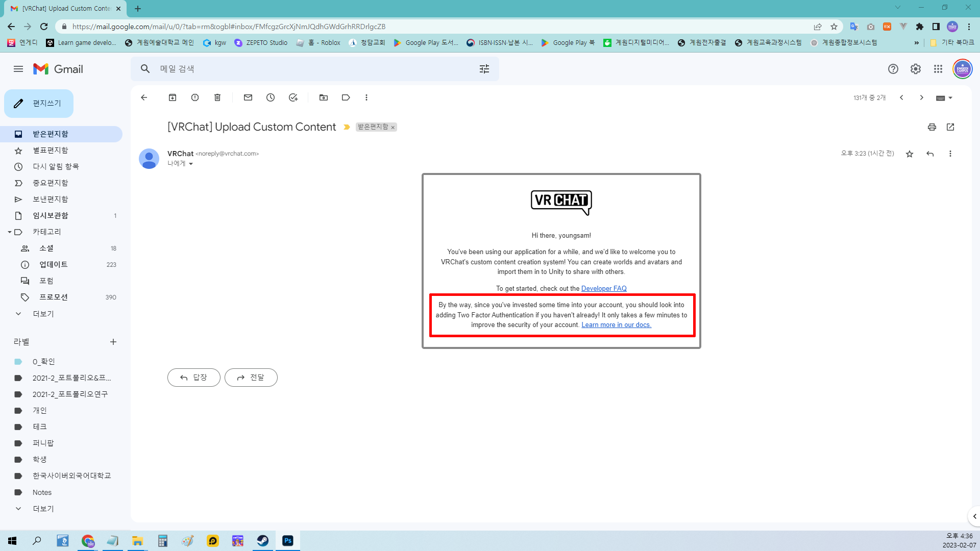Viewport: 980px width, 551px height.
Task: Open 한국사이버외국어대학교 label
Action: (61, 476)
